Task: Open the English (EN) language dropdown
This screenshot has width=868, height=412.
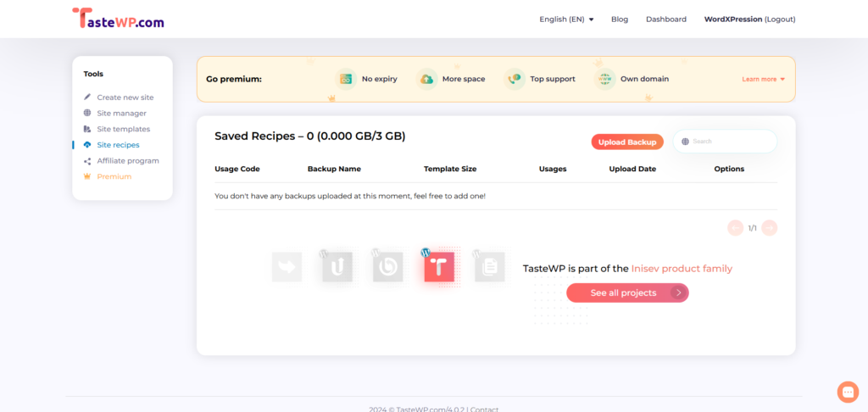Action: (566, 19)
